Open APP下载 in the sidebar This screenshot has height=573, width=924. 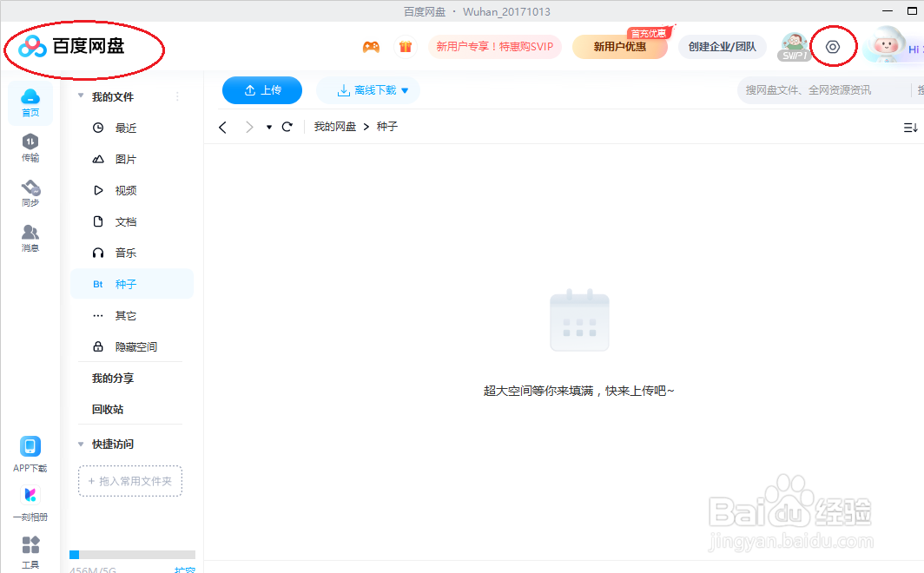pyautogui.click(x=30, y=454)
